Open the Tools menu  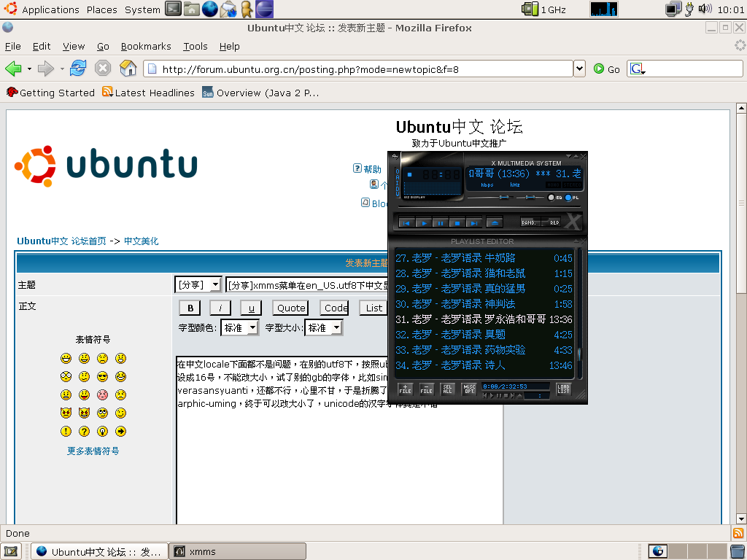point(196,46)
